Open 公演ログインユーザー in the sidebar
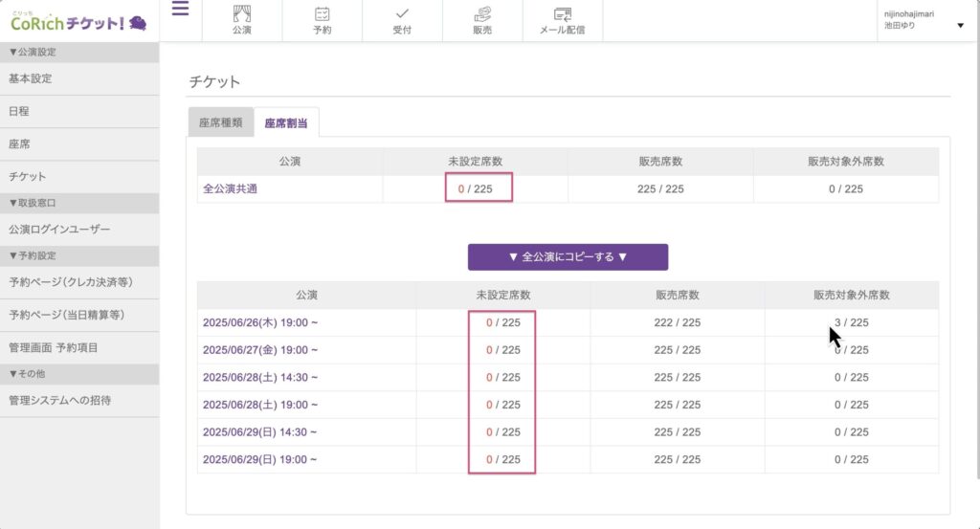 (x=59, y=230)
